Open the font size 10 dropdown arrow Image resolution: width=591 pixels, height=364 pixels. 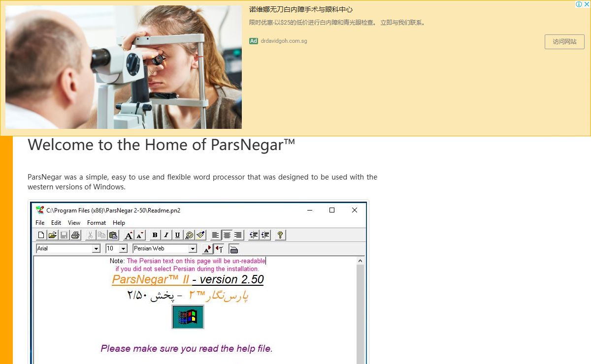pos(123,249)
